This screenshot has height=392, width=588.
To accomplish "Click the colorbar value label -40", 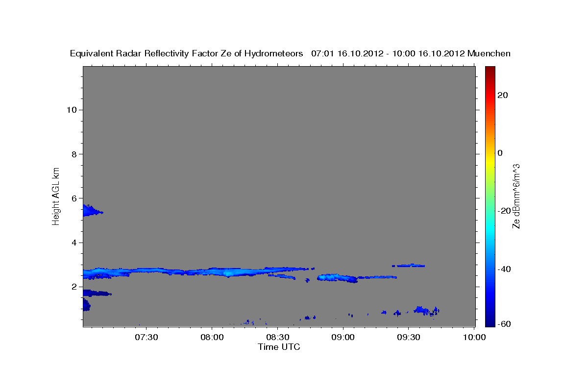I will [x=504, y=269].
